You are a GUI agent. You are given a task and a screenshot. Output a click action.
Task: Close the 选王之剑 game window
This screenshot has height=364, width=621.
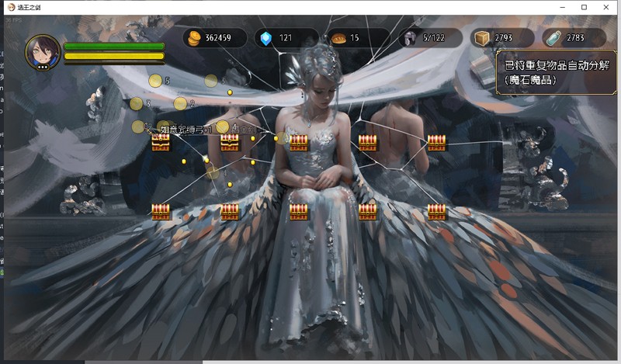(x=606, y=7)
